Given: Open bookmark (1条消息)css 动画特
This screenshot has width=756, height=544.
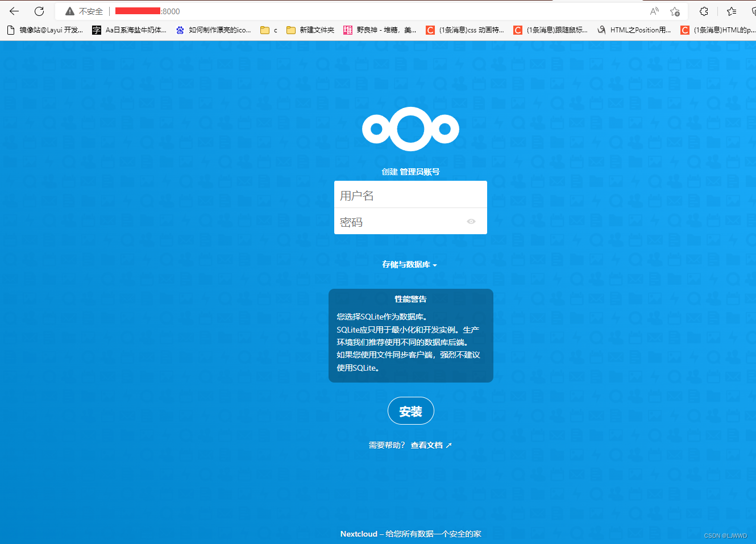Looking at the screenshot, I should (x=466, y=30).
